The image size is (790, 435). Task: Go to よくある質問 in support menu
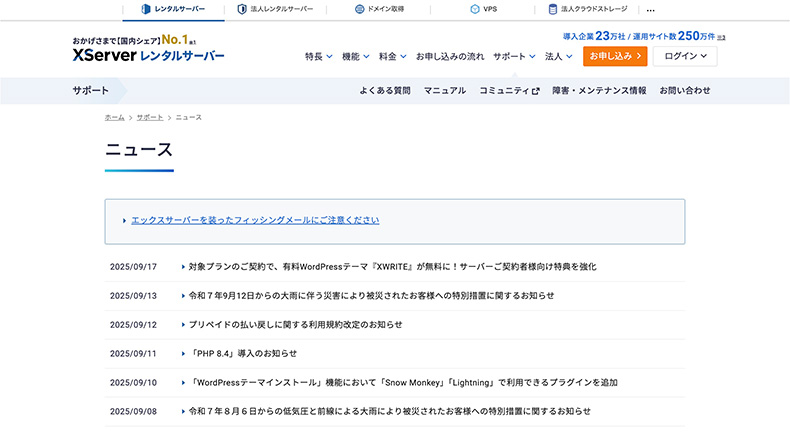(x=385, y=90)
